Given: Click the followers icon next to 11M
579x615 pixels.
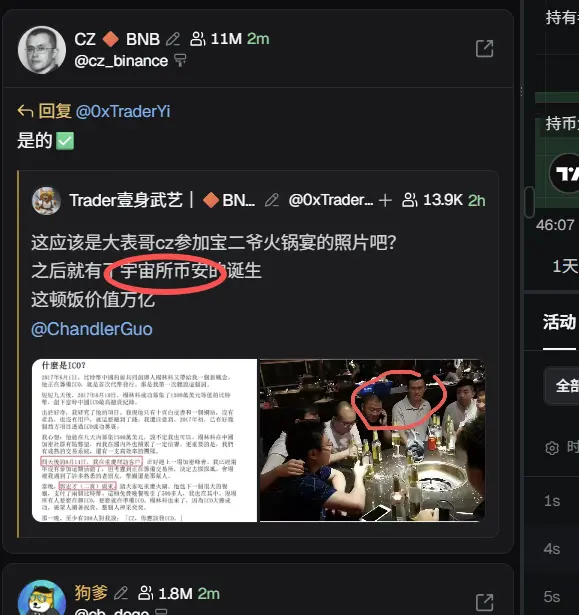Looking at the screenshot, I should (x=198, y=39).
